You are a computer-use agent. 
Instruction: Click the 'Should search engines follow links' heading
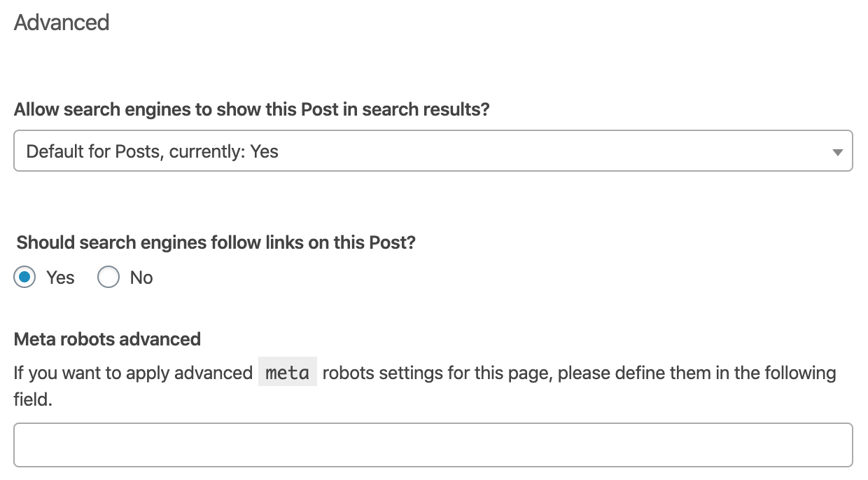pos(215,242)
